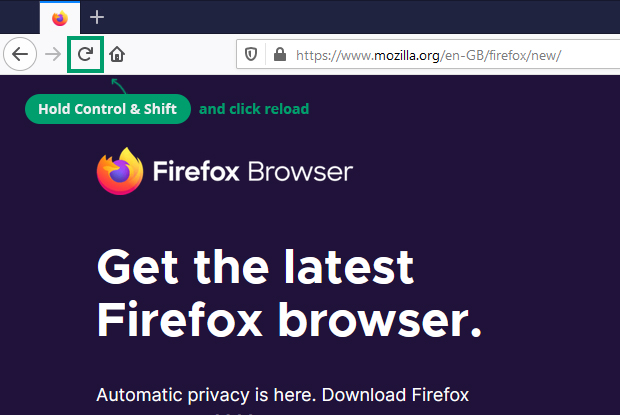Viewport: 620px width, 415px height.
Task: Click the green arrow pointing to reload
Action: click(x=119, y=86)
